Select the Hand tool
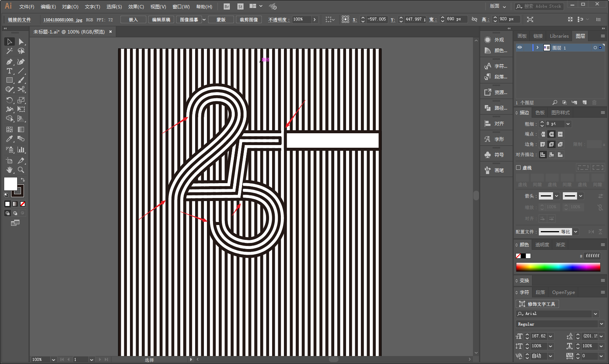This screenshot has height=364, width=609. (x=10, y=170)
